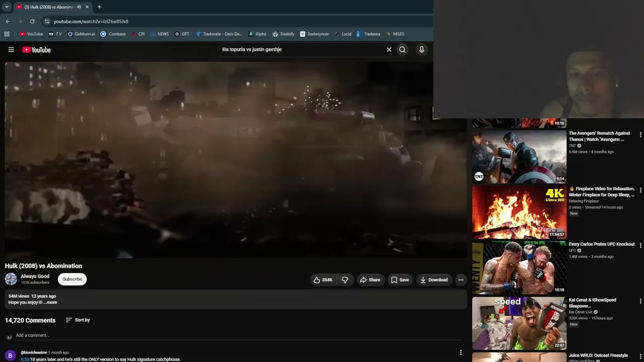This screenshot has height=362, width=644.
Task: Open the Kai Cenat & IShowSpeed Sleepover thumbnail
Action: pos(519,323)
